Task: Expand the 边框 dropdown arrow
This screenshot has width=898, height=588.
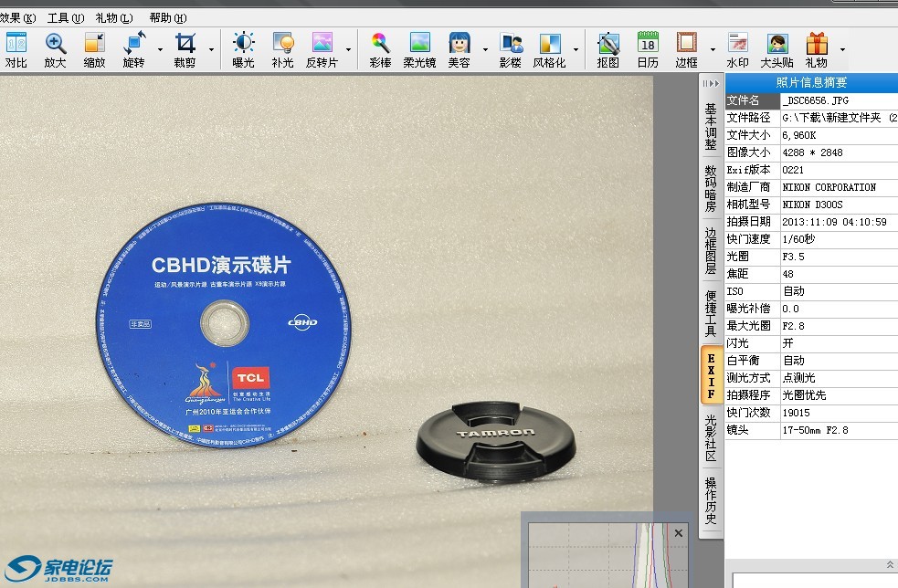Action: pyautogui.click(x=713, y=50)
